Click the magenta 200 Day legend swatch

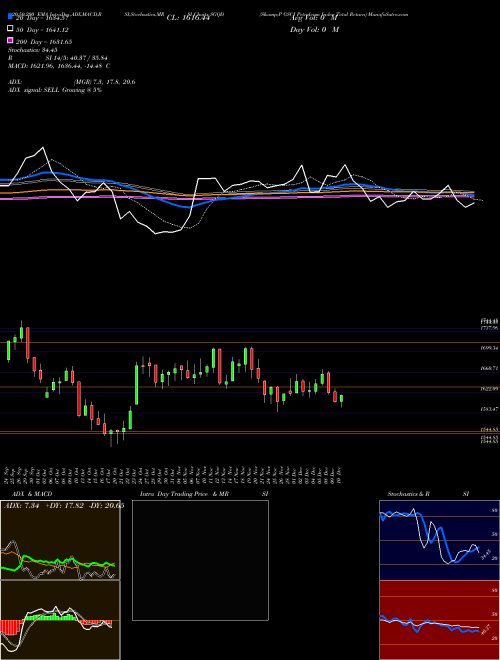(10, 40)
